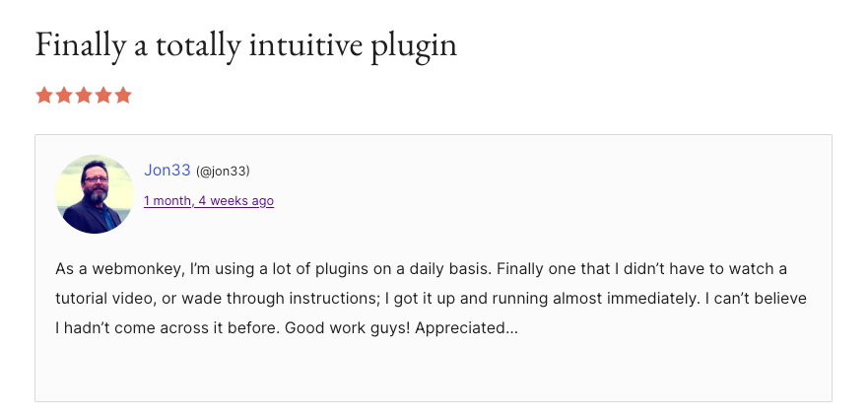Click the first star in the rating
Image resolution: width=868 pixels, height=420 pixels.
(x=44, y=96)
